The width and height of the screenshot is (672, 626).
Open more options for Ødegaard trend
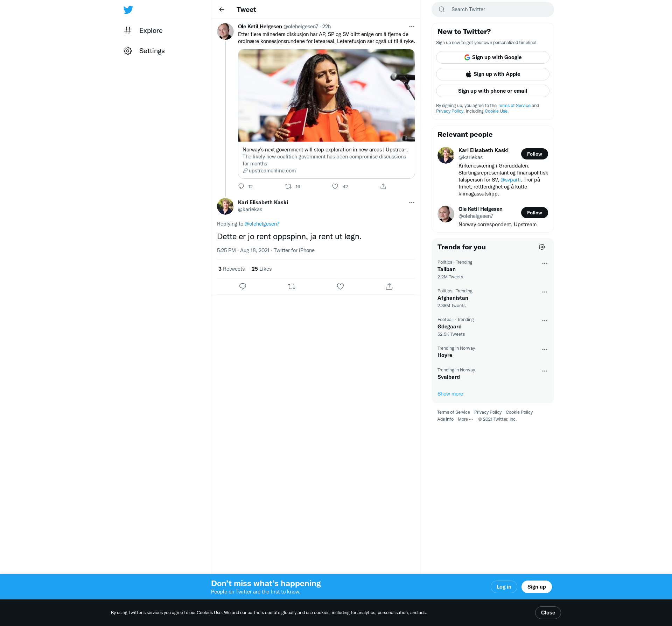[x=545, y=321]
